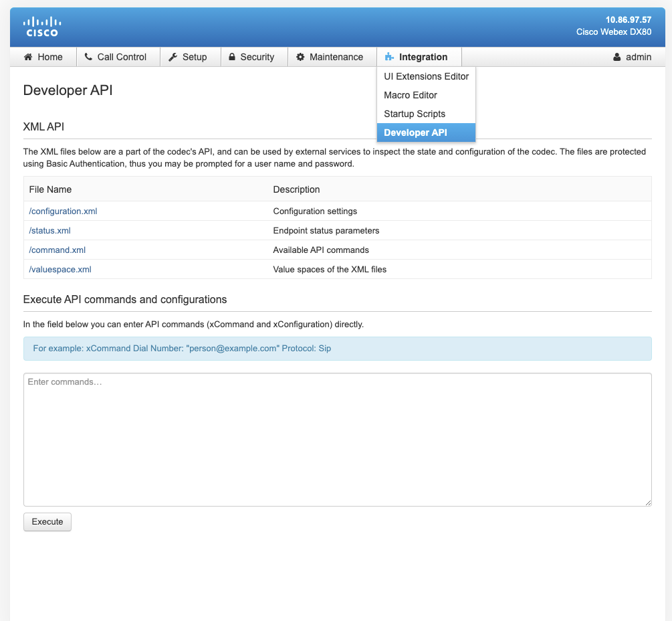Open the /command.xml link
Screen dimensions: 672x621
[57, 250]
